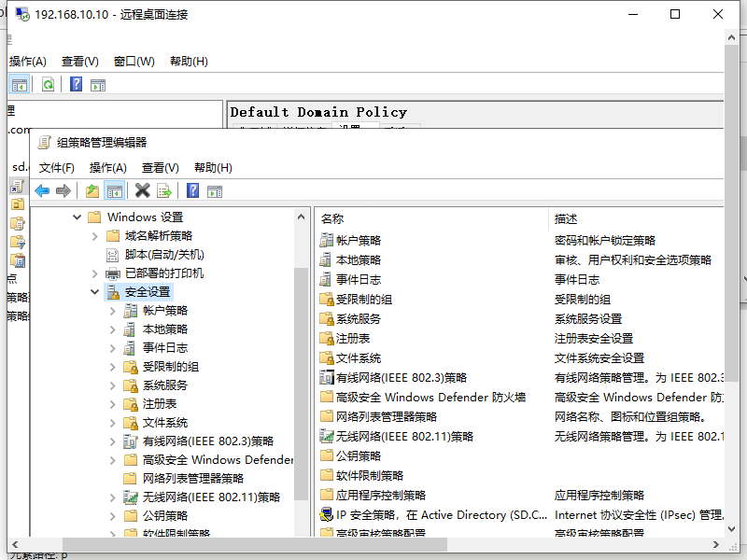Collapse the Windows 设置 tree node
Image resolution: width=747 pixels, height=560 pixels.
[77, 217]
